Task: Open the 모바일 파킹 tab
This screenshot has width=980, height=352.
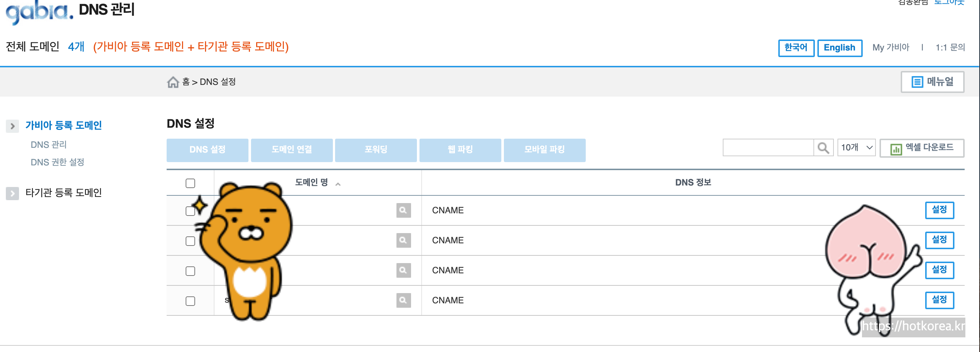Action: pyautogui.click(x=545, y=150)
